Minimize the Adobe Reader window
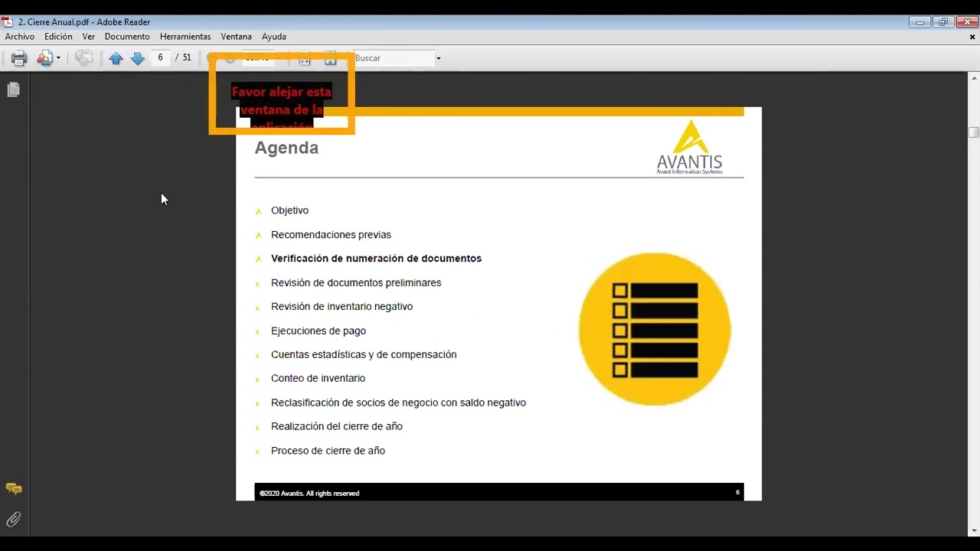This screenshot has width=980, height=551. (x=920, y=22)
